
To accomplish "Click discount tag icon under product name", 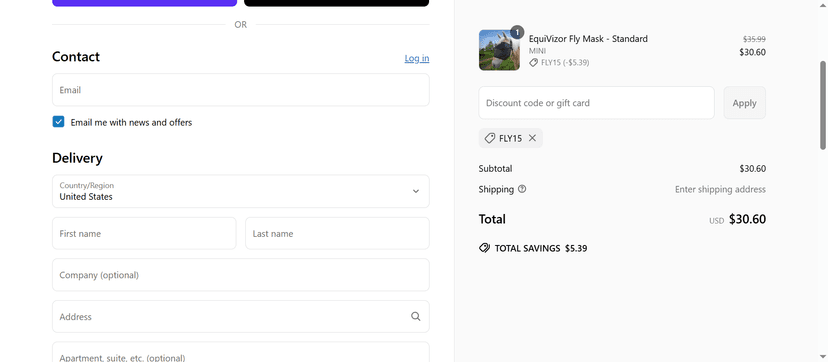I will (534, 63).
